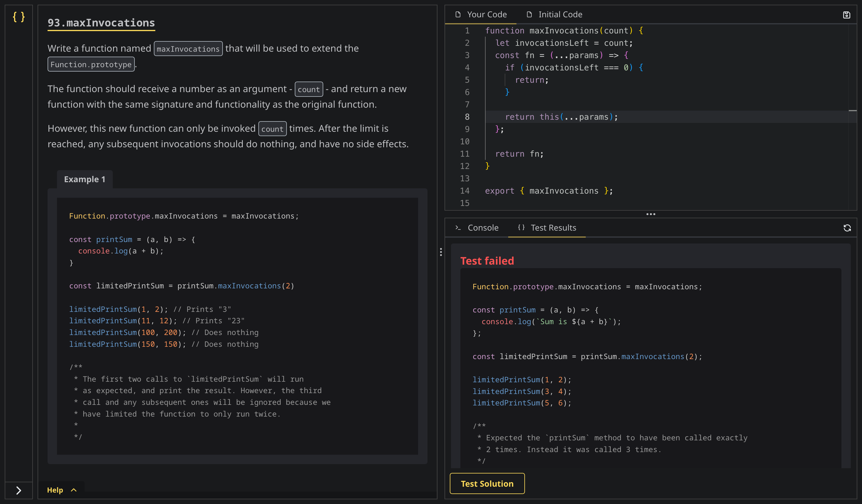
Task: Click the refresh results icon
Action: (x=847, y=228)
